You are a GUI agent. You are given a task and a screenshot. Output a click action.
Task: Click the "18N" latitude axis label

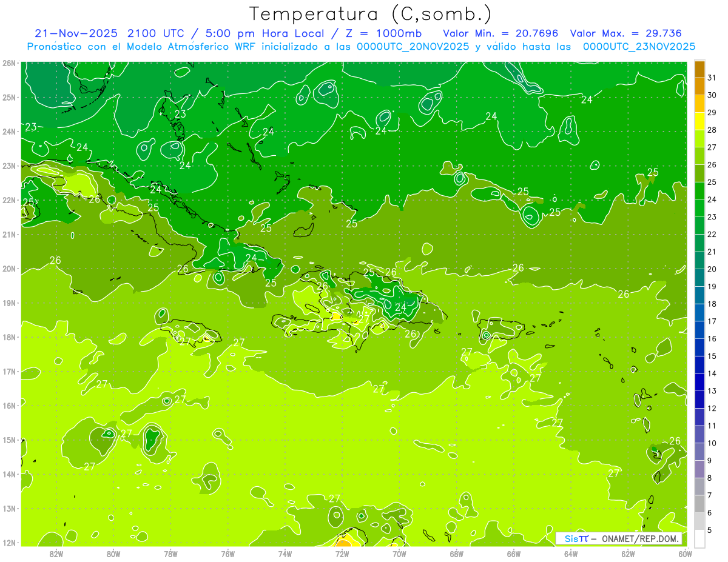tap(8, 337)
